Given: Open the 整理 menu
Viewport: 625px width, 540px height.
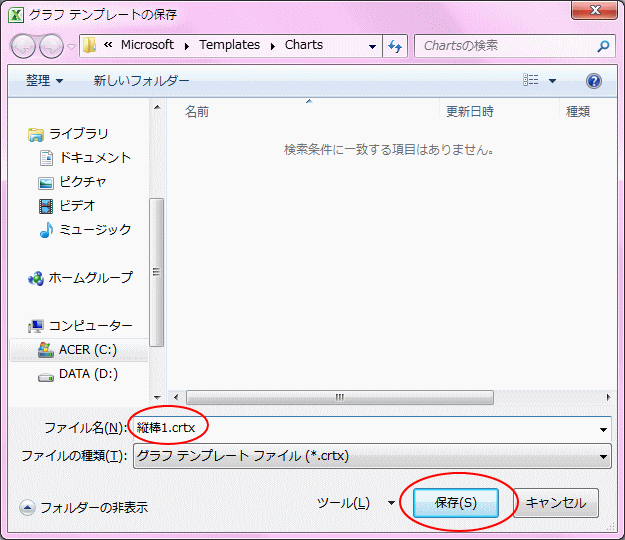Looking at the screenshot, I should point(44,81).
